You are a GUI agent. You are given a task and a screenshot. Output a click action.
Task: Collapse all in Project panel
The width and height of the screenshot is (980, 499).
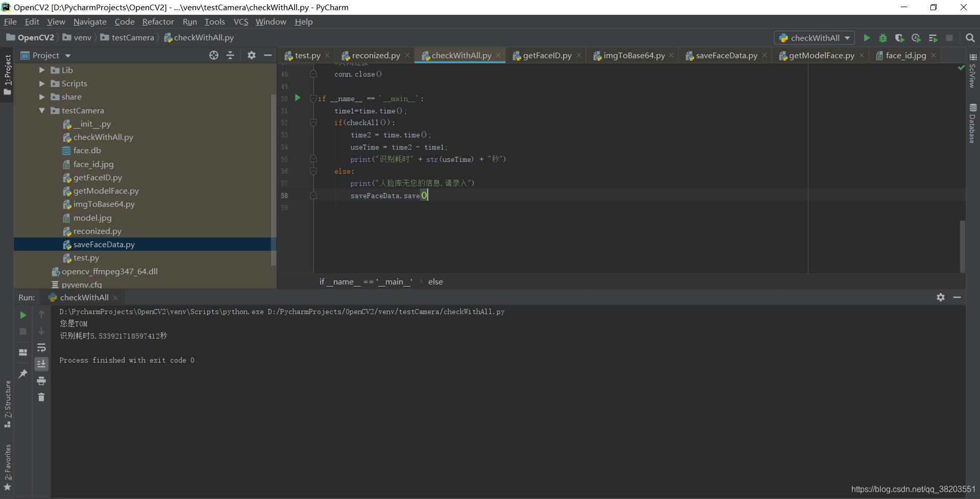pos(230,55)
